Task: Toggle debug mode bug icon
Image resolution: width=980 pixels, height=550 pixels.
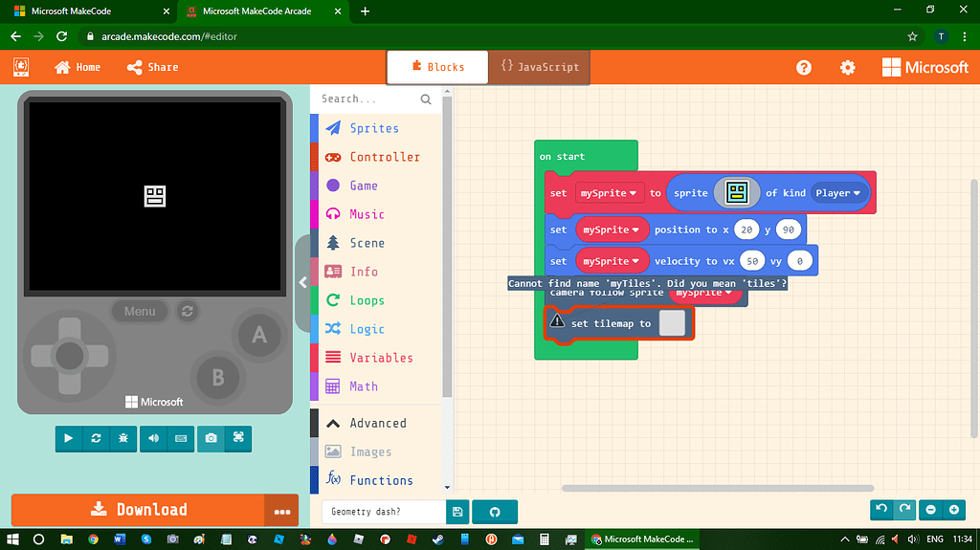Action: tap(123, 438)
